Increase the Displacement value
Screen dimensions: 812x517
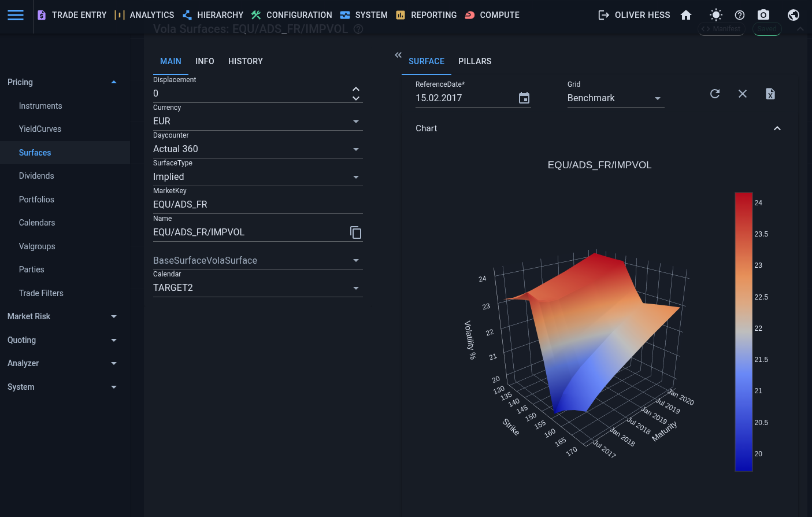point(356,89)
